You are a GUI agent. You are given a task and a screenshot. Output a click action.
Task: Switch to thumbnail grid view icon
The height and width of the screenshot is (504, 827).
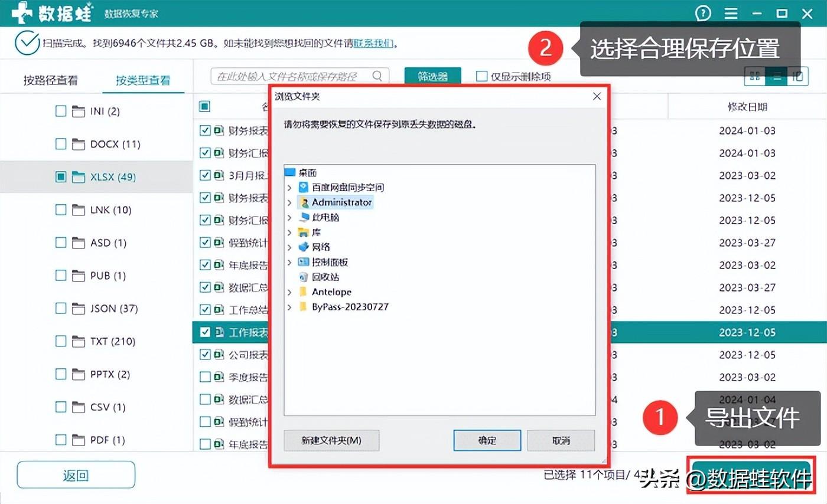755,76
